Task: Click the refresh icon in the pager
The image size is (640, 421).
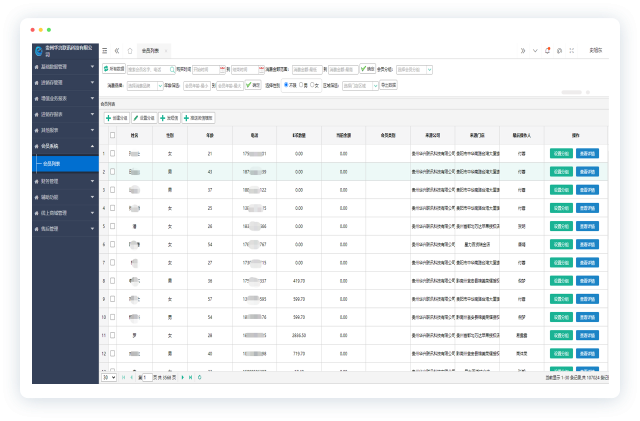Action: (x=200, y=377)
